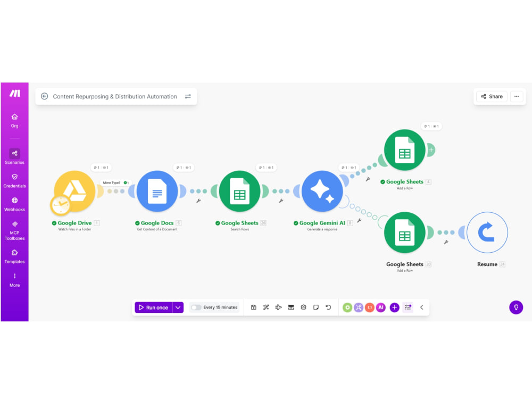Expand the Run once dropdown arrow

pyautogui.click(x=178, y=307)
